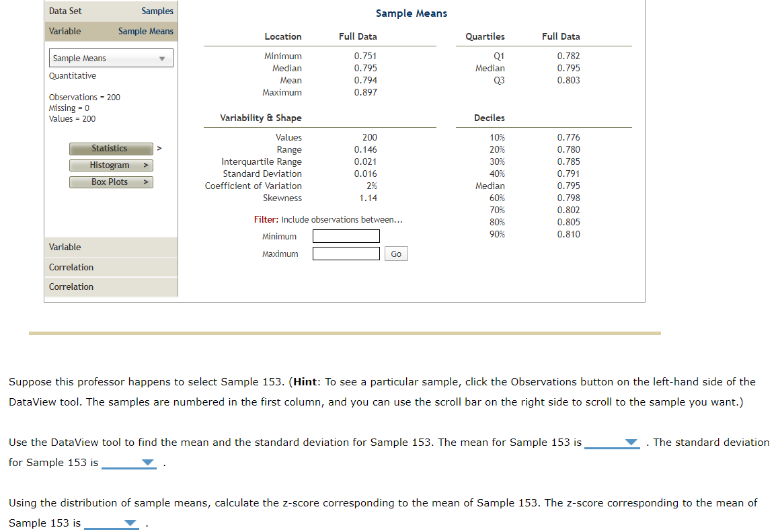Select the Sample Means label in the Variable row
Viewport: 778px width, 532px height.
click(145, 31)
